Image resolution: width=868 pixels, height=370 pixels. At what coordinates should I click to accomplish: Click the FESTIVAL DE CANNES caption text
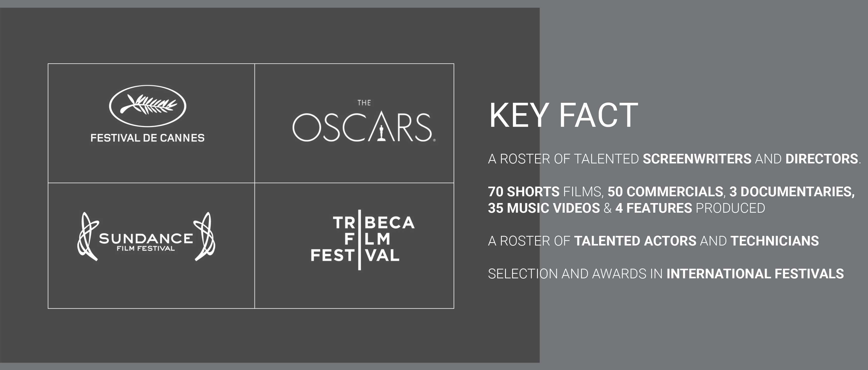[147, 138]
